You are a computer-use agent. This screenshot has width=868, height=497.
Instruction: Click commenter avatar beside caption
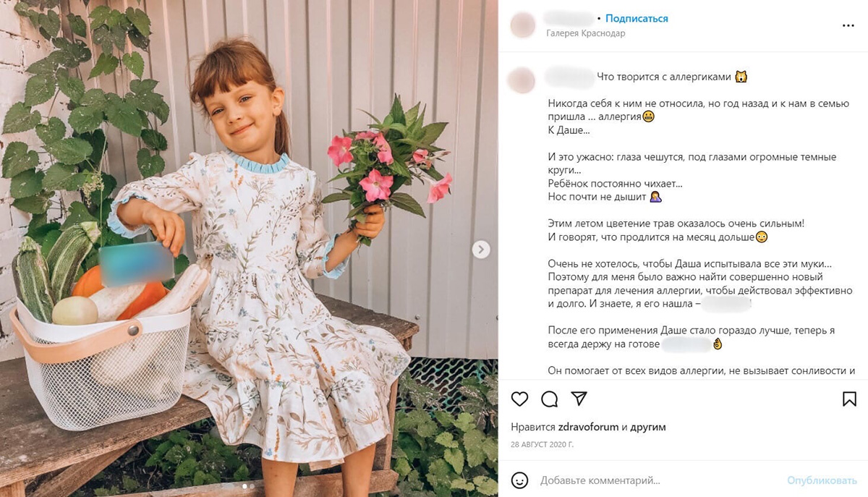click(523, 80)
